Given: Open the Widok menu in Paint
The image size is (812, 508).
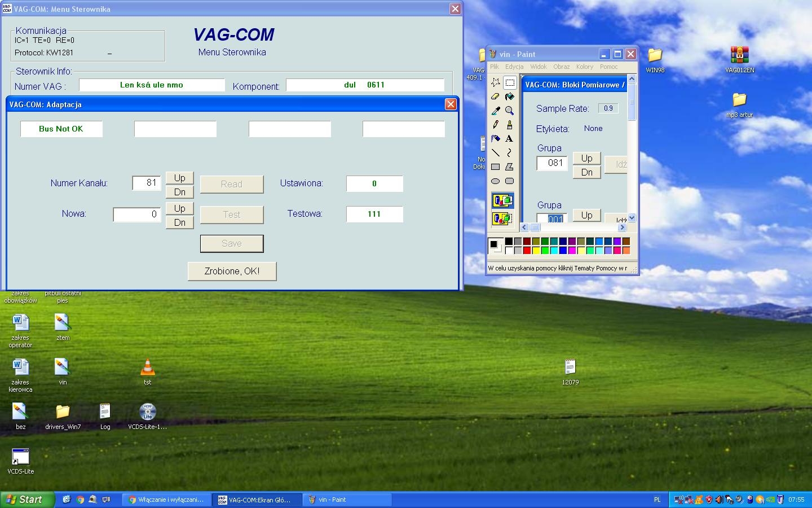Looking at the screenshot, I should [539, 67].
